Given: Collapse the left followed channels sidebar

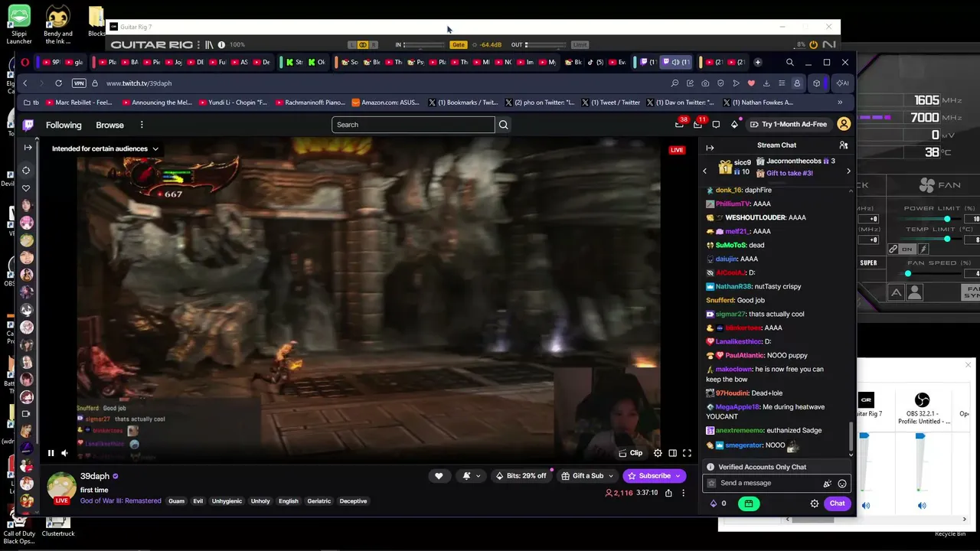Looking at the screenshot, I should click(28, 148).
